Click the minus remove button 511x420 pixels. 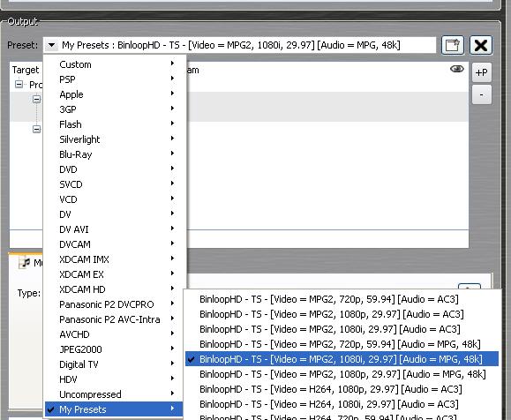[481, 94]
